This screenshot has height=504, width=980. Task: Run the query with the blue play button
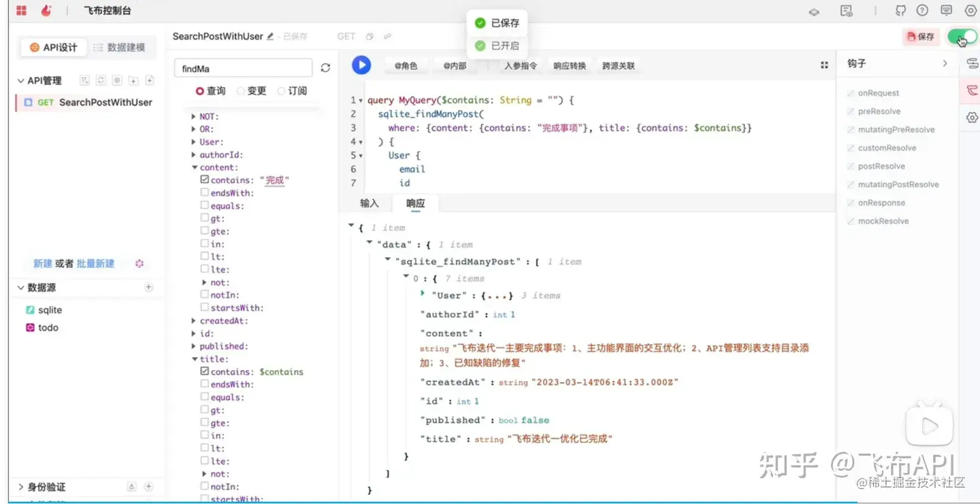(361, 65)
